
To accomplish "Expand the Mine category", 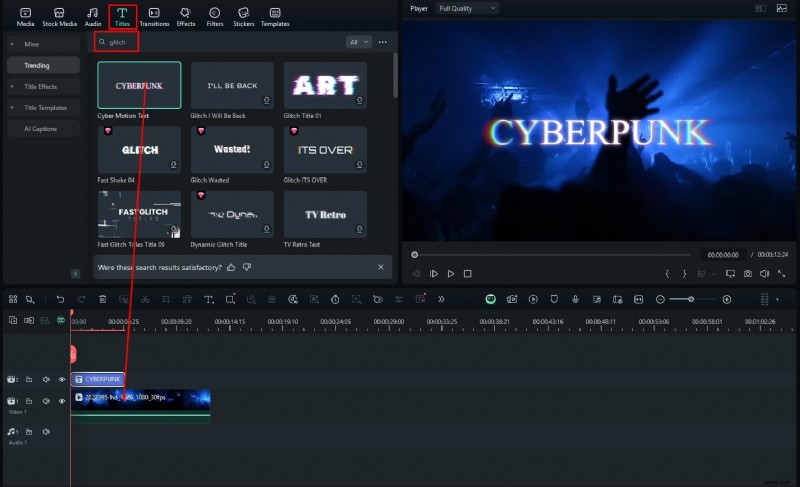I will 43,44.
